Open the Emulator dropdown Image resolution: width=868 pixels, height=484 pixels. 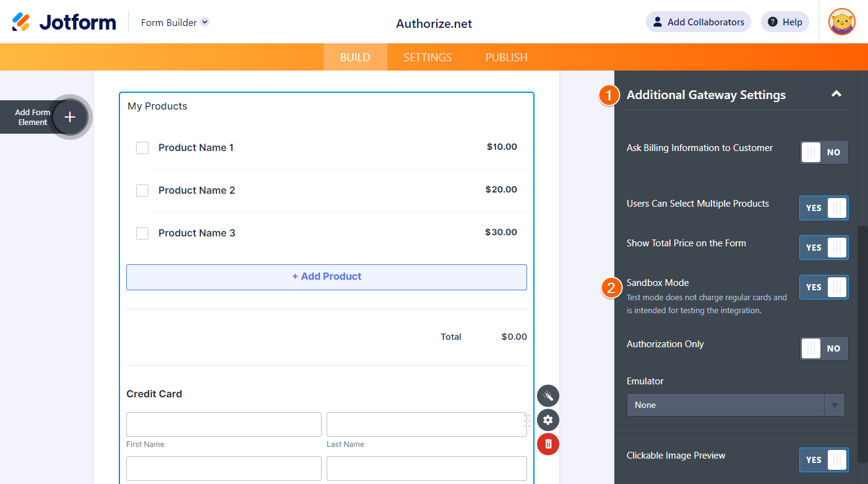pos(735,404)
